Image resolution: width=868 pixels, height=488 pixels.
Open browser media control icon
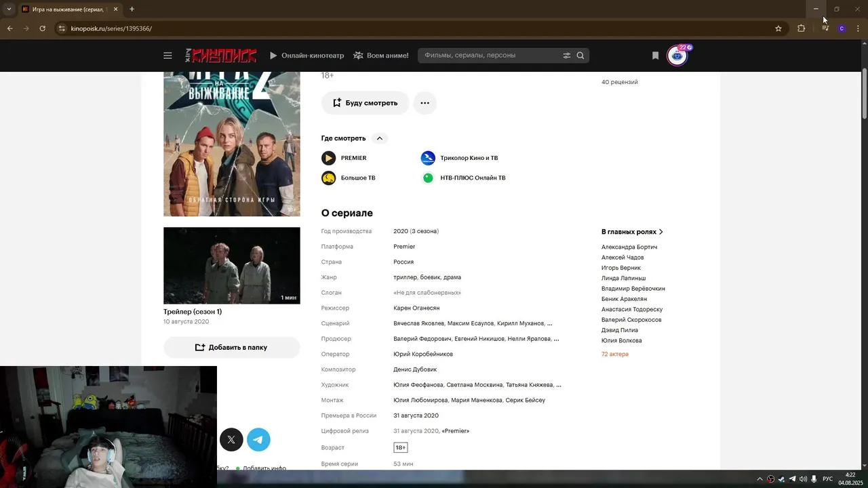tap(825, 28)
